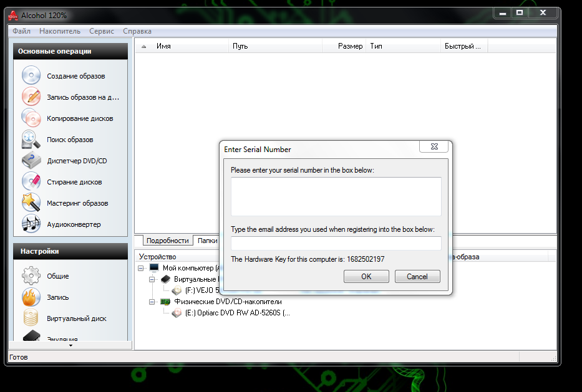
Task: Open the Сервис menu
Action: point(101,31)
